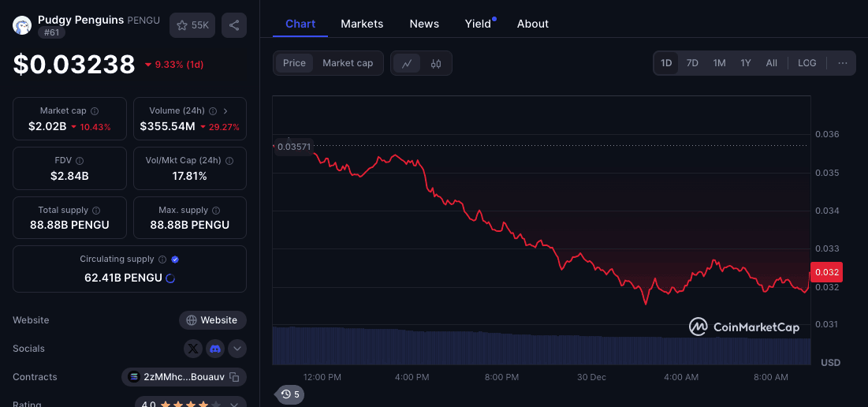Switch to the News tab
Screen dimensions: 868x407
424,24
